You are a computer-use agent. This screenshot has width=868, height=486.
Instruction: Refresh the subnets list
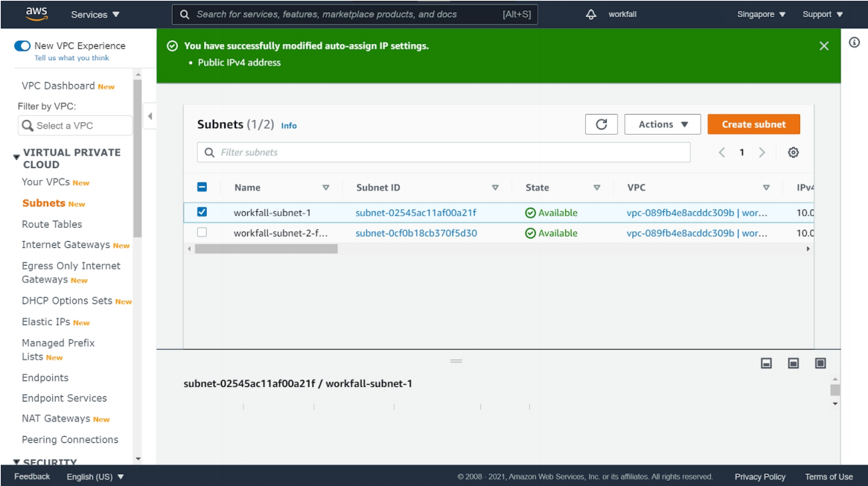pyautogui.click(x=601, y=124)
